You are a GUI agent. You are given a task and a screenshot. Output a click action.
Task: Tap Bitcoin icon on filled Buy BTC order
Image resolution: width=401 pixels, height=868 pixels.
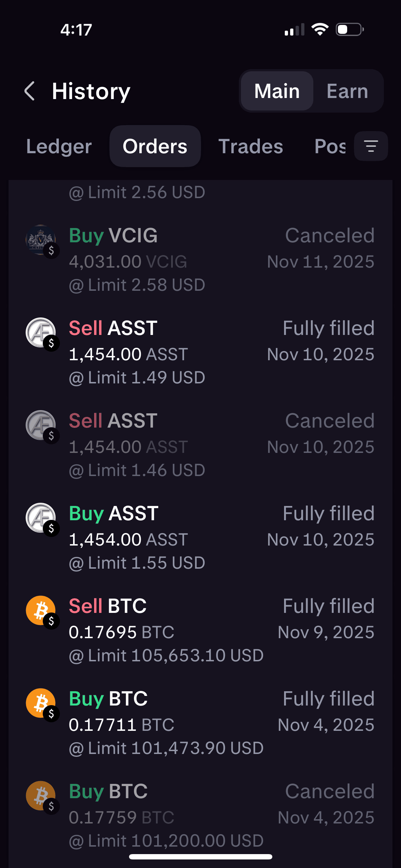click(x=41, y=703)
